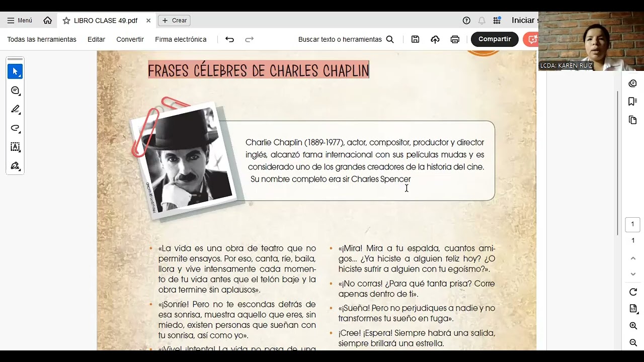Open the document properties page icon
The height and width of the screenshot is (362, 644).
point(633,308)
